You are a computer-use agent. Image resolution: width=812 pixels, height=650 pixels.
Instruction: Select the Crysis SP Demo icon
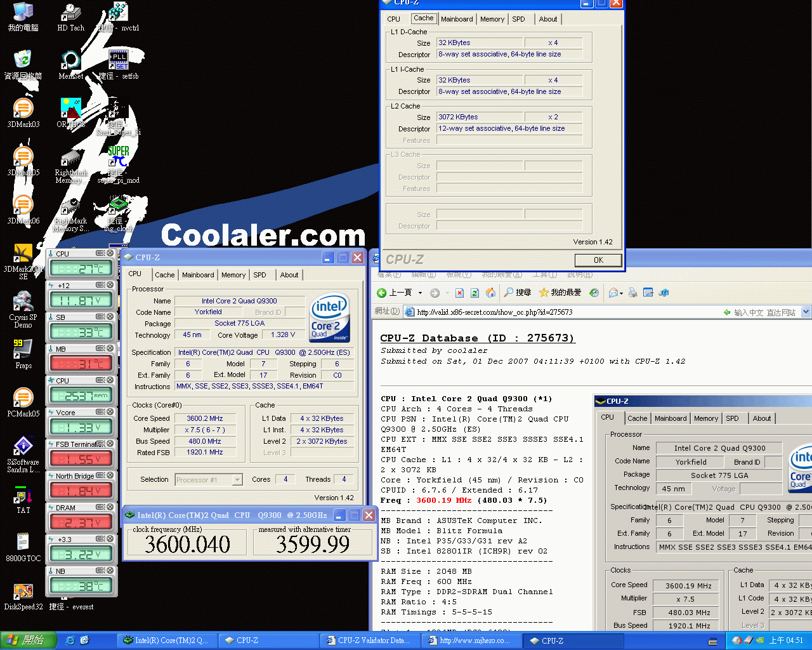coord(23,310)
